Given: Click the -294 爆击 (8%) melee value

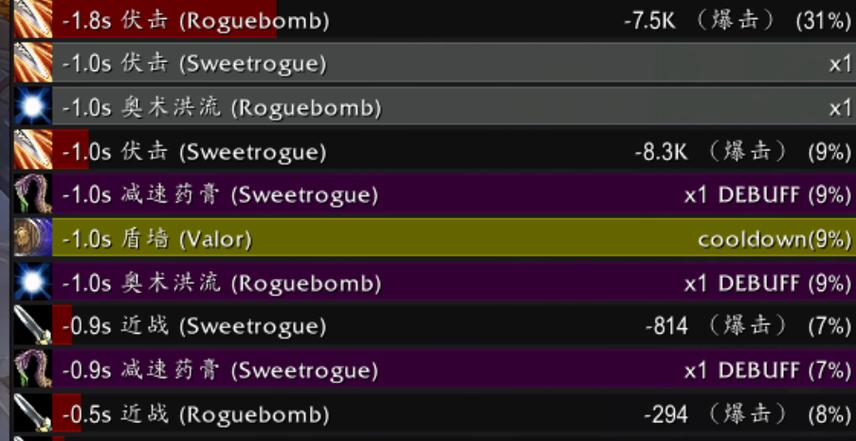Looking at the screenshot, I should [x=747, y=415].
